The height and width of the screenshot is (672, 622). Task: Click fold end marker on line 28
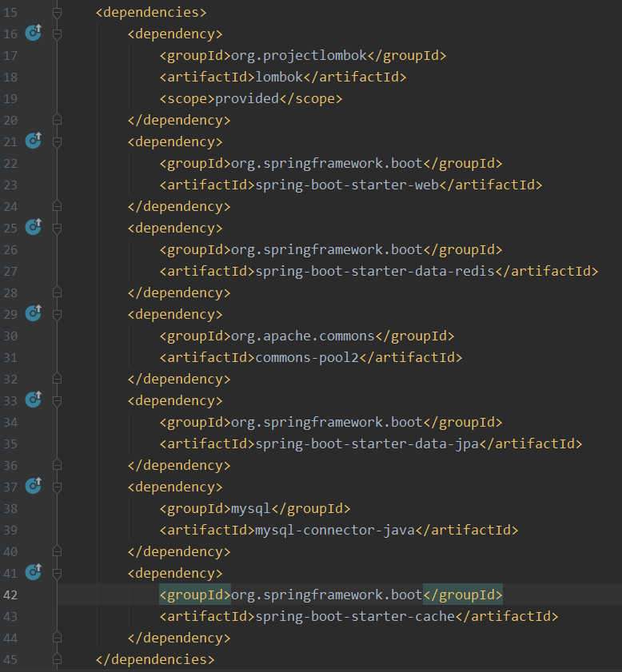tap(57, 292)
